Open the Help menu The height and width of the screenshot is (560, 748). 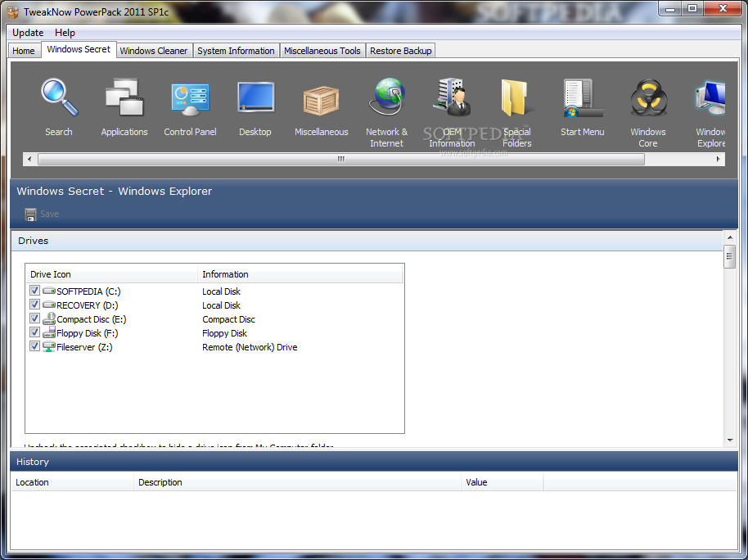[65, 33]
